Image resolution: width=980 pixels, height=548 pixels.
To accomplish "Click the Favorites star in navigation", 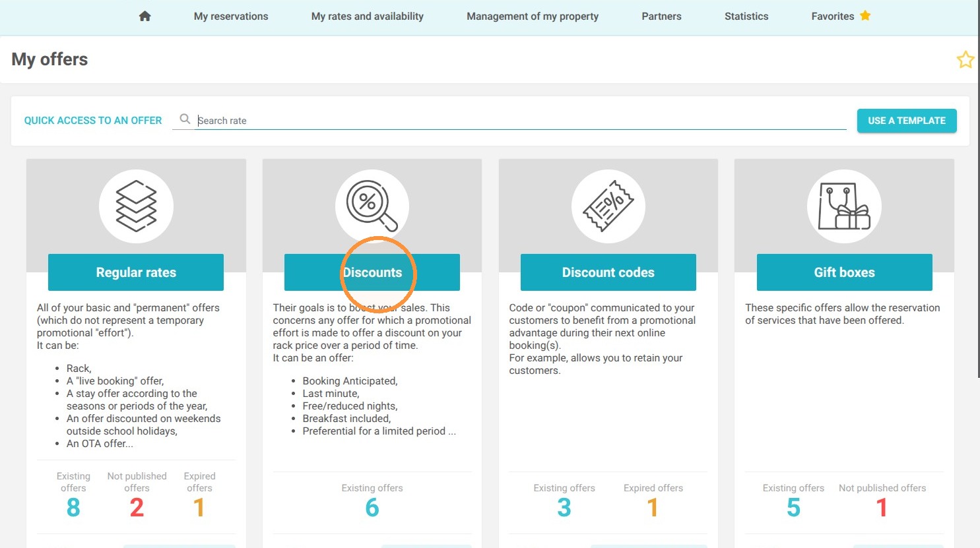I will click(x=865, y=15).
